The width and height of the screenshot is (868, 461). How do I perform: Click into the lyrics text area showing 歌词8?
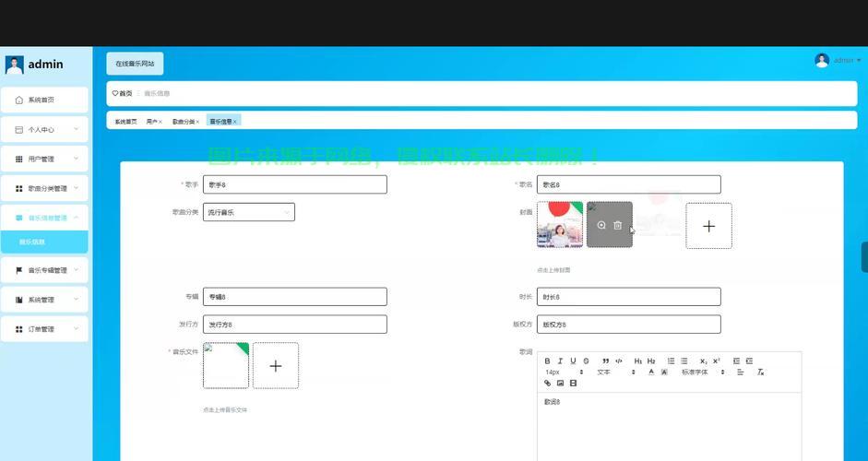[670, 426]
